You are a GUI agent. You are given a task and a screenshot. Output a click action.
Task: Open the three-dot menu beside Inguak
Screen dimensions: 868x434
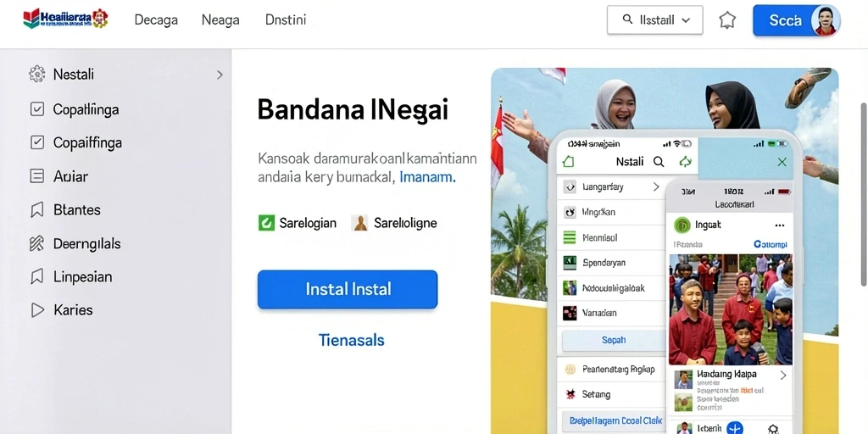[x=780, y=225]
